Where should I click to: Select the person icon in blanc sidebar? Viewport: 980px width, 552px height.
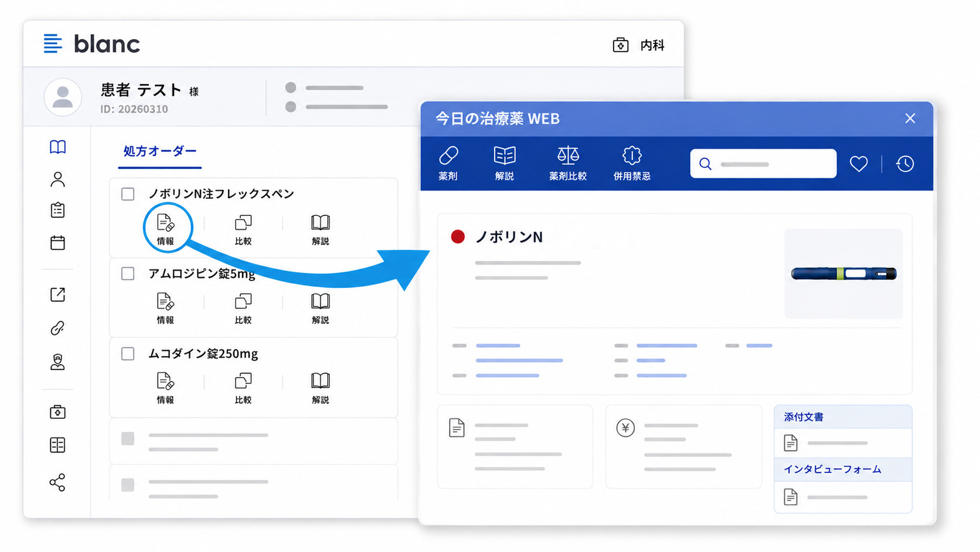(57, 179)
